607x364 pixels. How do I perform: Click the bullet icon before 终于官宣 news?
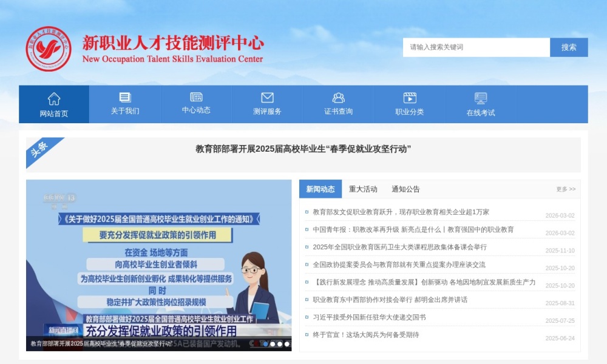[x=307, y=334]
